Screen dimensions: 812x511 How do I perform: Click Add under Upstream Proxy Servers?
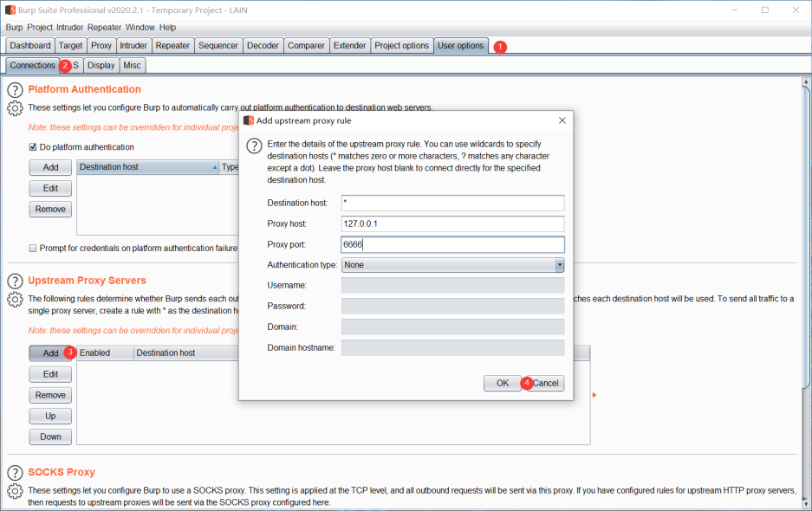click(x=50, y=353)
